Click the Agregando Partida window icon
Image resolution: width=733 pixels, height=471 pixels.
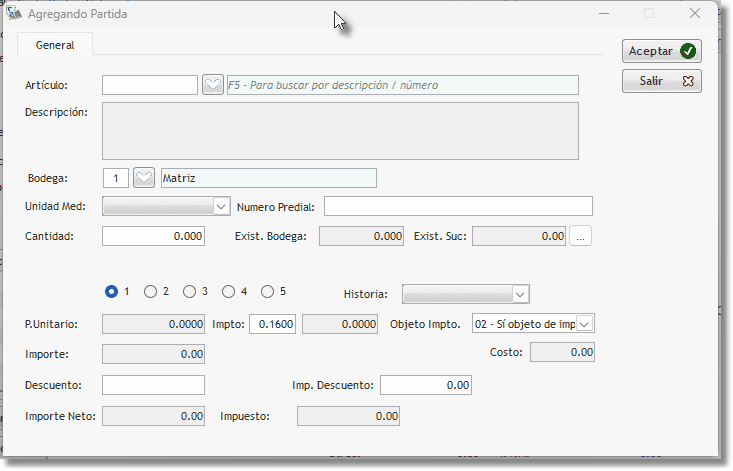pos(14,14)
